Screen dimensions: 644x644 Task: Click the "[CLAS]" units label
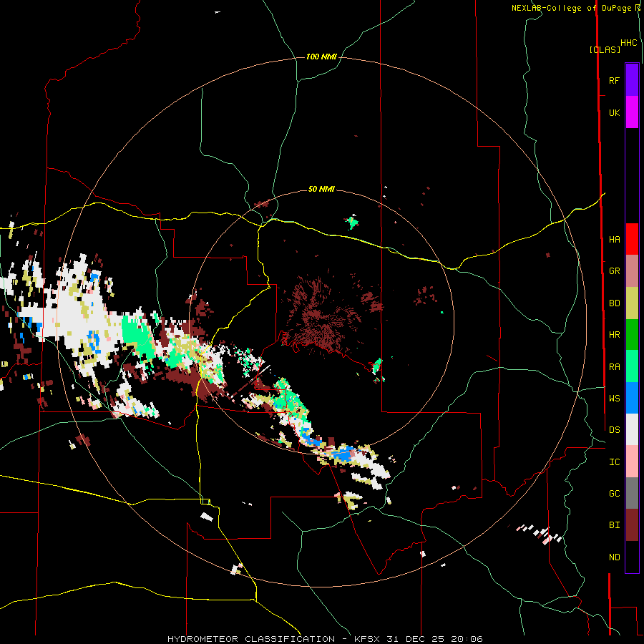click(x=605, y=49)
